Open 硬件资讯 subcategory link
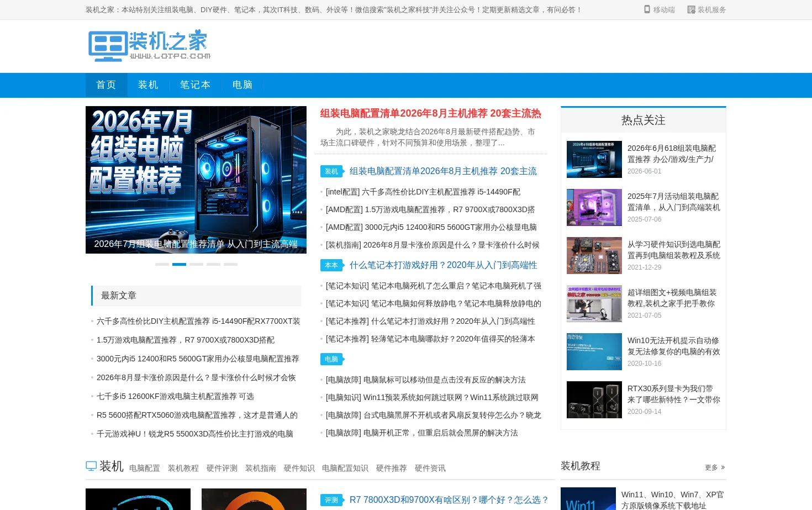Image resolution: width=812 pixels, height=510 pixels. point(430,468)
